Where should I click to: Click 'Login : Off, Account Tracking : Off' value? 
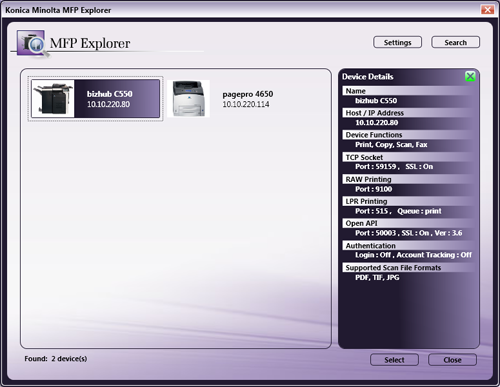click(x=413, y=255)
